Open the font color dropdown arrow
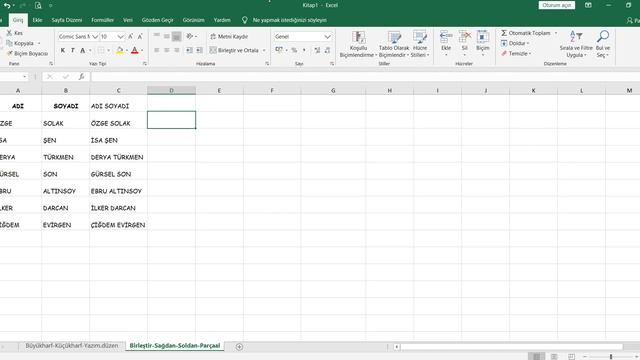Screen dimensions: 640x360 pos(142,51)
